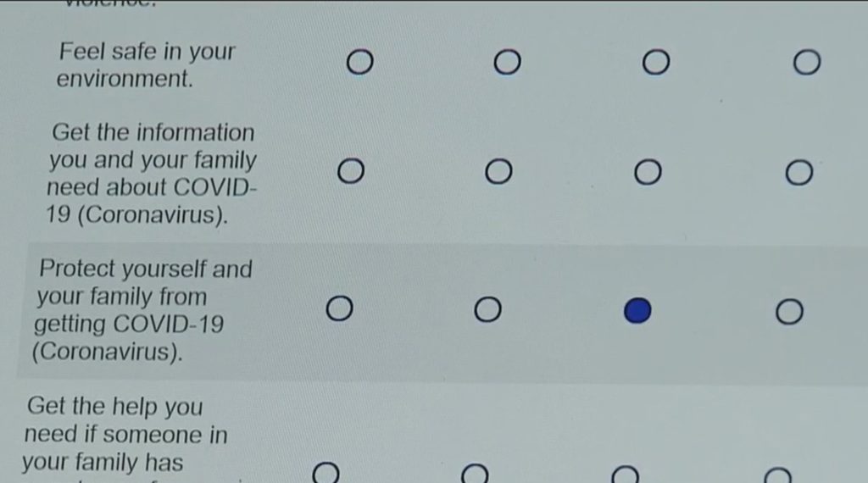
Task: Choose second option for 'Get the help you need'
Action: pyautogui.click(x=475, y=475)
